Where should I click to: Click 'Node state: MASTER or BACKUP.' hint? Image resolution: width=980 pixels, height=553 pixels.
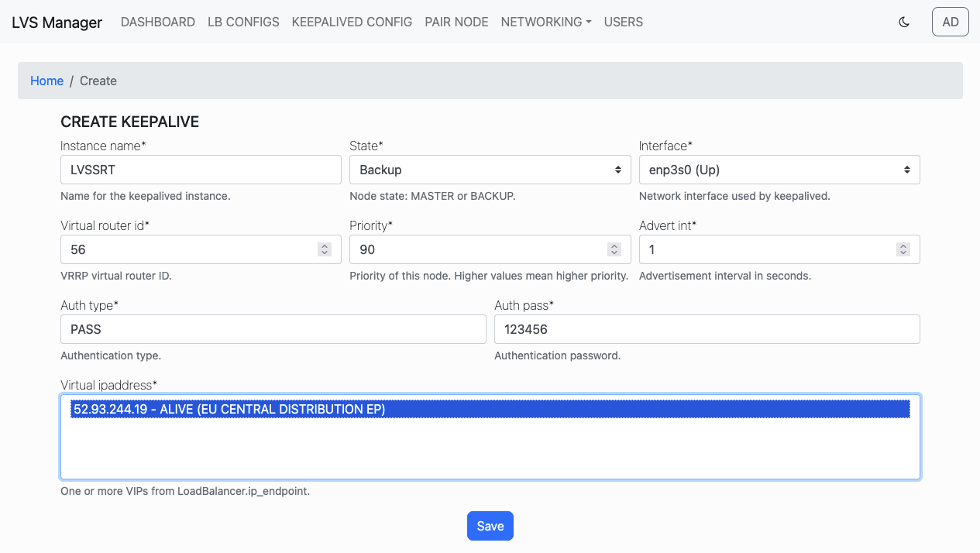click(432, 197)
